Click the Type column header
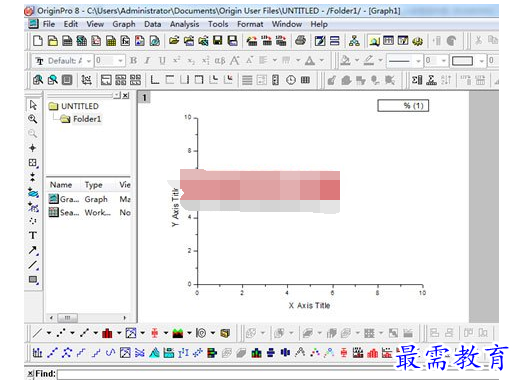Screen dimensions: 517x389 (93, 185)
